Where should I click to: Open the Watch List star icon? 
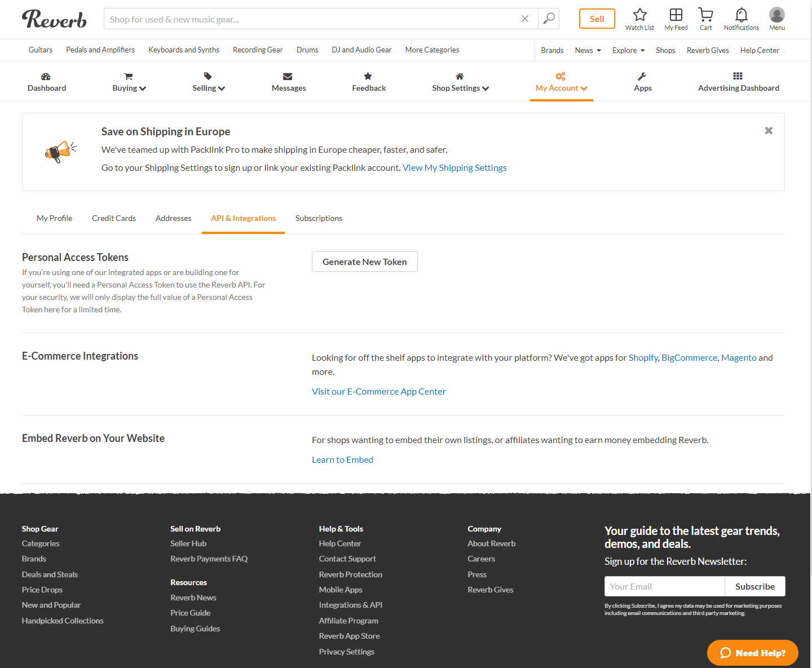[x=639, y=15]
